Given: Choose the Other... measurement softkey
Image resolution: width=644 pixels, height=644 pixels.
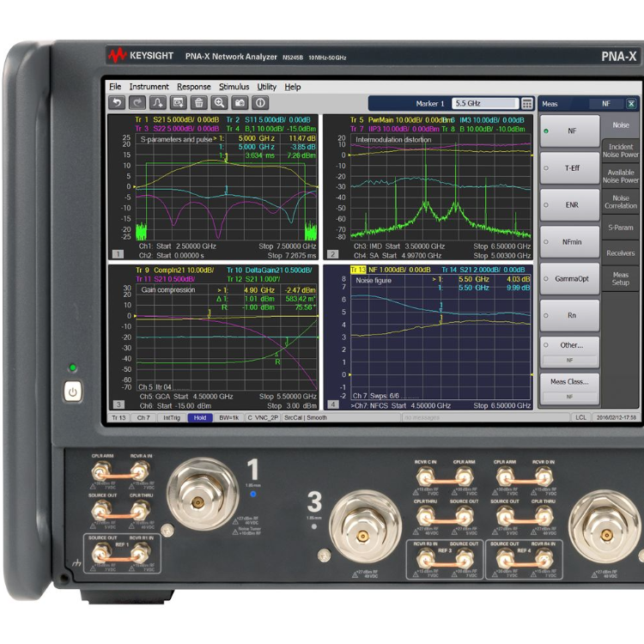Looking at the screenshot, I should point(569,352).
